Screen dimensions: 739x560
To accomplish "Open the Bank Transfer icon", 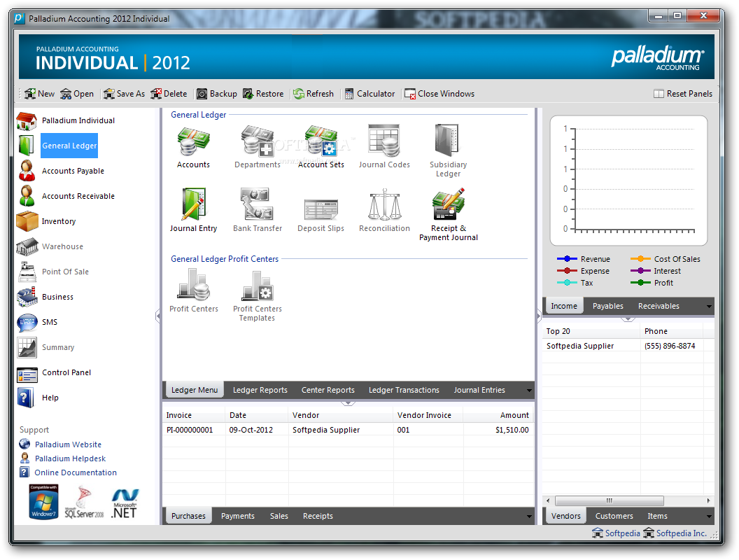I will [x=258, y=204].
